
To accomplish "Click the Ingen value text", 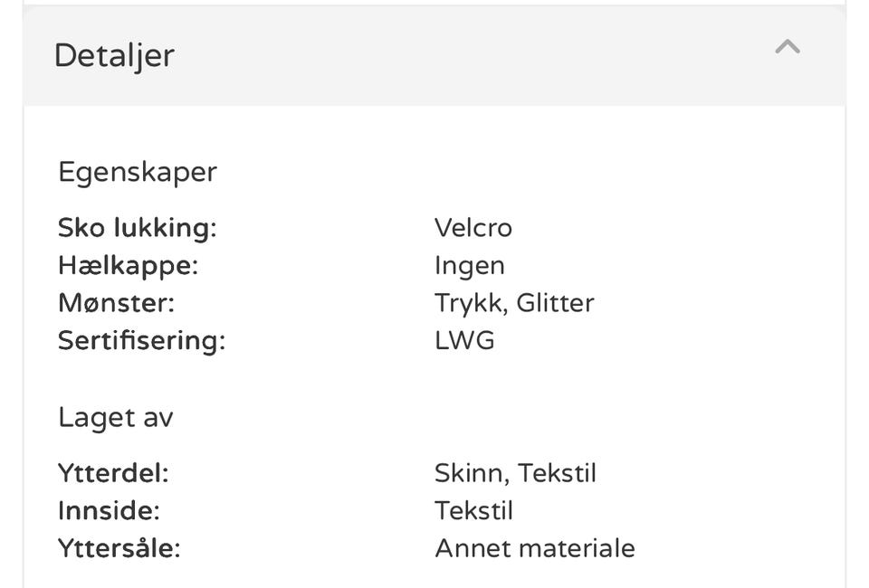I will 470,266.
